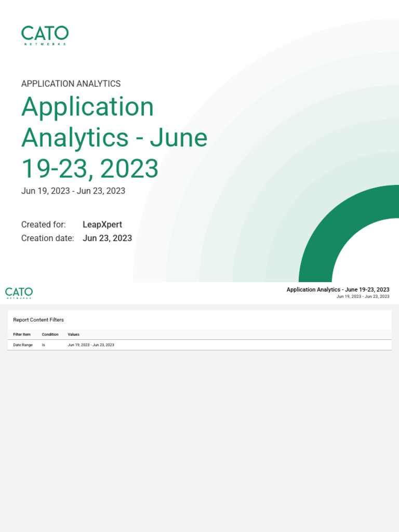Screen dimensions: 399x532
Task: Click the large Cato Networks logo on the cover
Action: click(45, 35)
